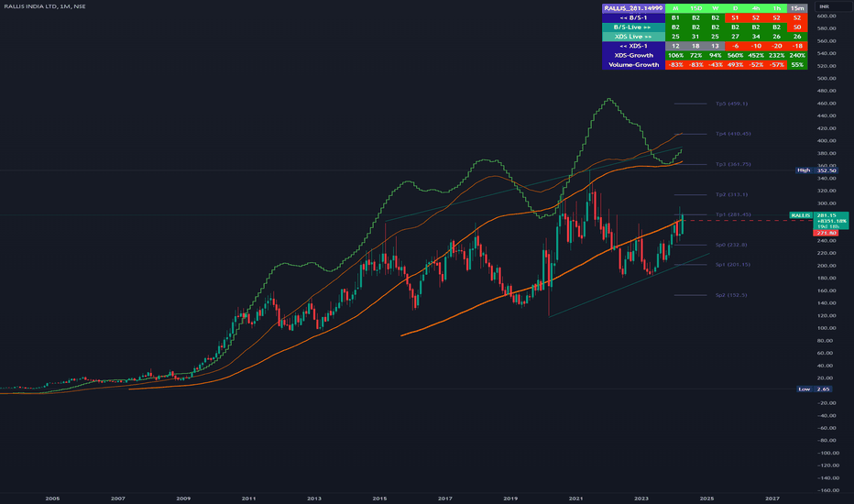The height and width of the screenshot is (504, 854).
Task: Click the 2027 time axis label
Action: click(x=772, y=499)
